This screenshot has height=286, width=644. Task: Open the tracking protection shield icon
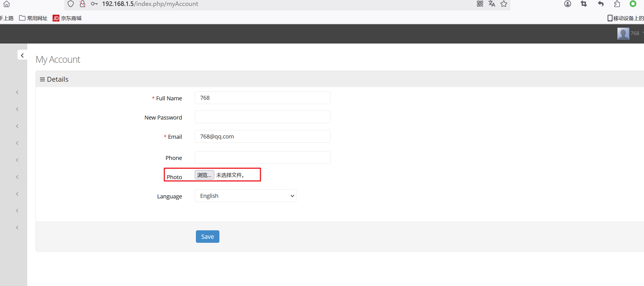point(71,4)
